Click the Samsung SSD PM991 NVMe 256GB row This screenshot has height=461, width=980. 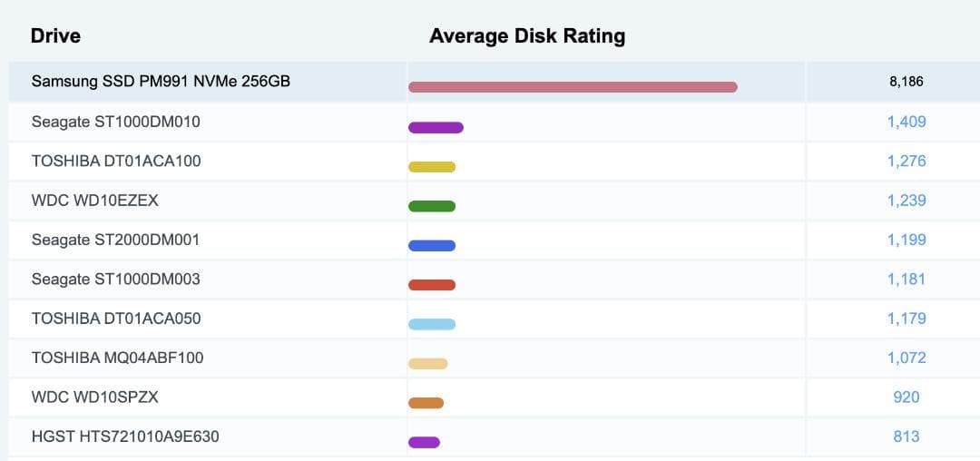click(x=161, y=82)
